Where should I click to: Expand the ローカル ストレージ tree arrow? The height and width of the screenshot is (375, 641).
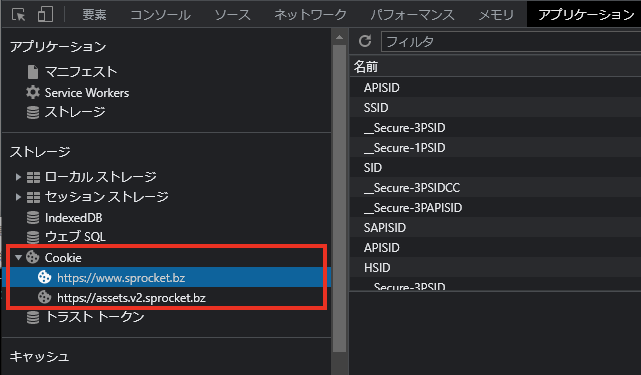pyautogui.click(x=18, y=177)
